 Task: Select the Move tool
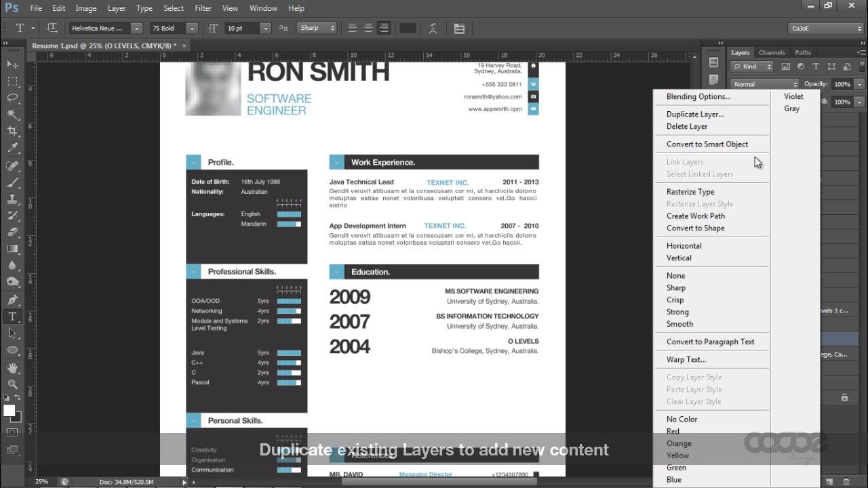[x=12, y=64]
